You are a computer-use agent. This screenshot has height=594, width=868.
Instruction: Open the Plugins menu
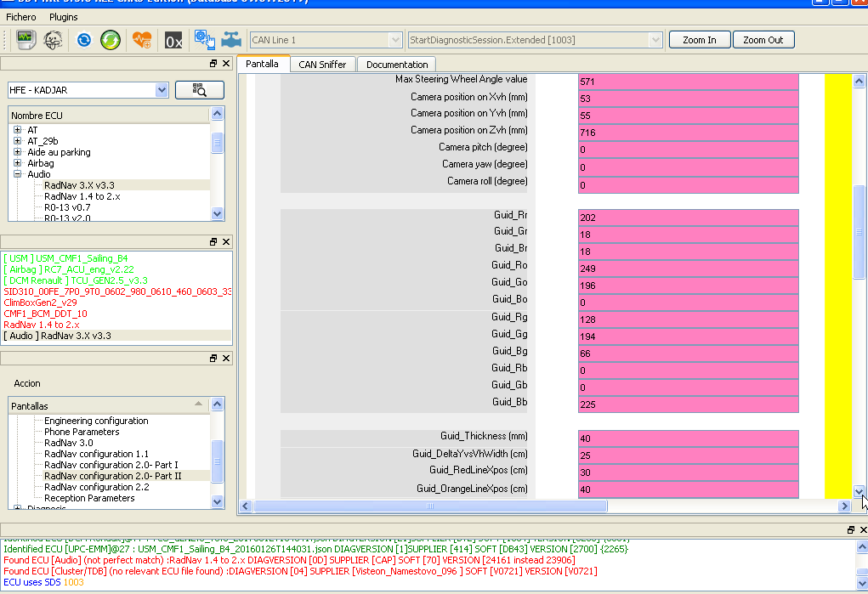click(x=64, y=17)
